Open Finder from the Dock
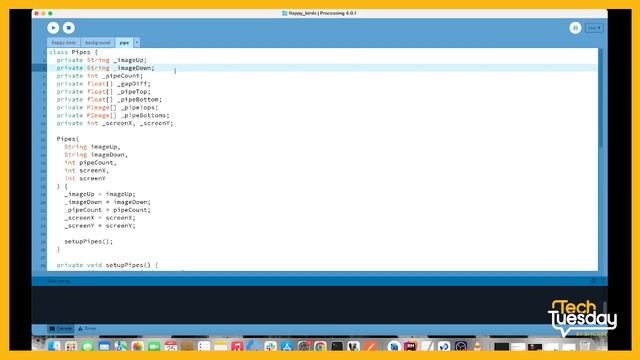This screenshot has width=640, height=360. click(x=54, y=346)
